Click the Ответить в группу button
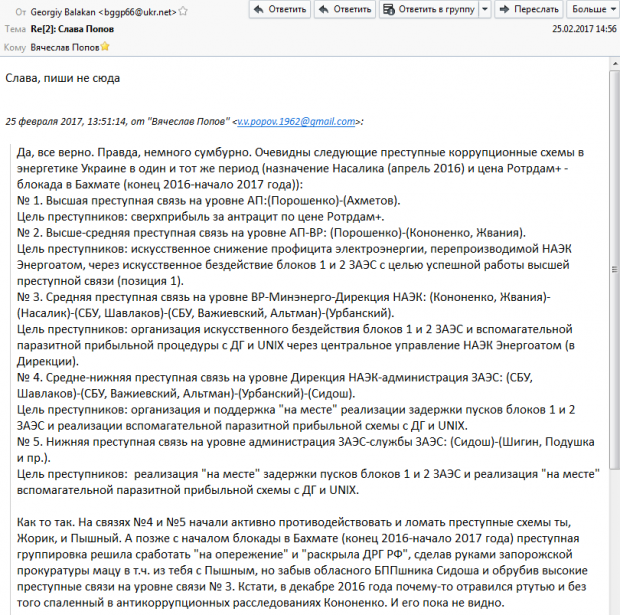Viewport: 620px width, 615px height. [x=428, y=10]
